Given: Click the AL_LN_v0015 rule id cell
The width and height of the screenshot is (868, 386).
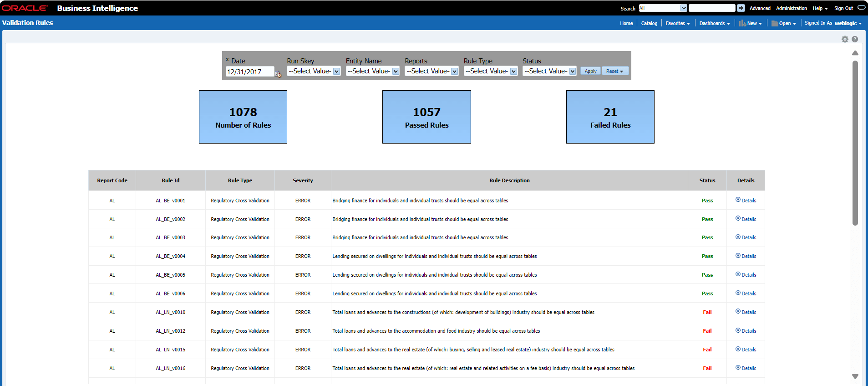Looking at the screenshot, I should 171,350.
